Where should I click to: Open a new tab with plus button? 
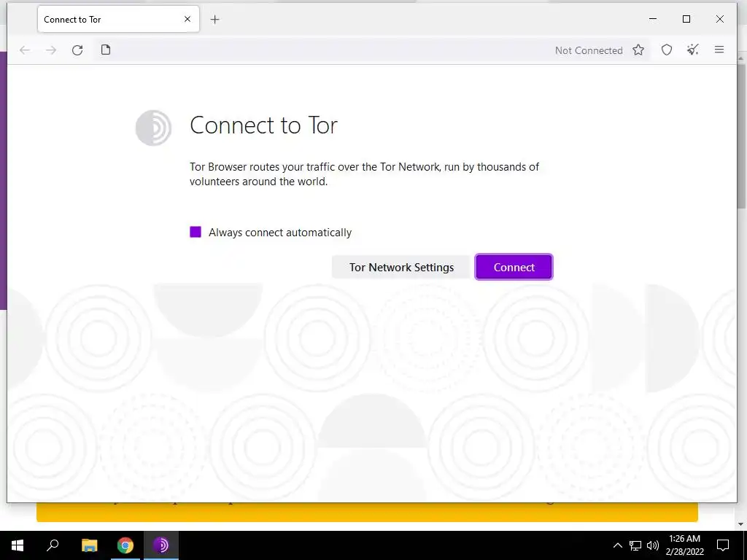pyautogui.click(x=215, y=20)
